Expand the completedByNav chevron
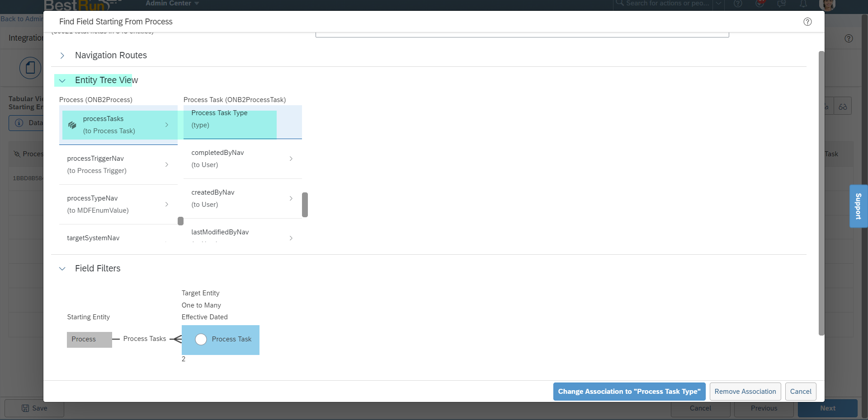Image resolution: width=868 pixels, height=420 pixels. coord(291,159)
